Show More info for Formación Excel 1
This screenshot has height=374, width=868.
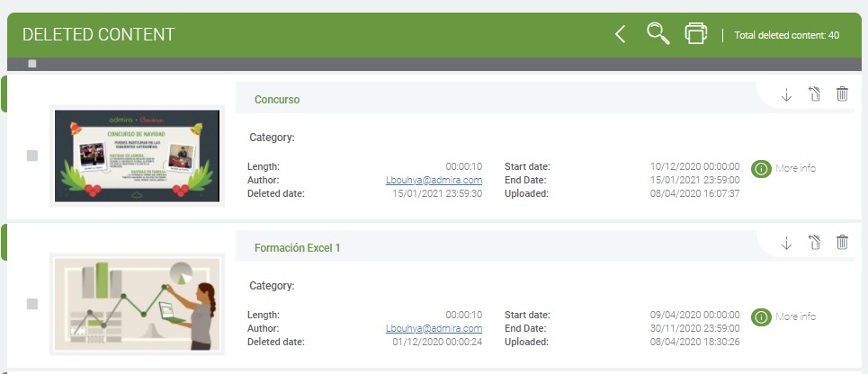tap(783, 316)
